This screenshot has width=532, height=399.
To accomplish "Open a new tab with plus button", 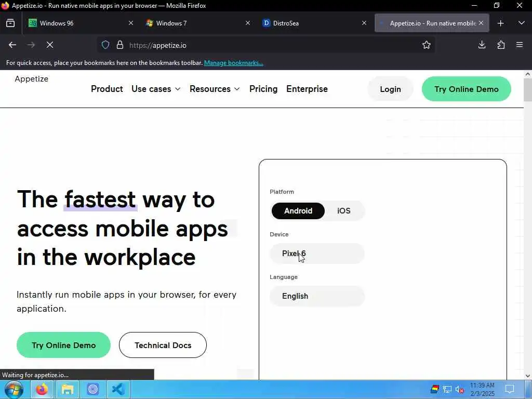I will (x=500, y=23).
